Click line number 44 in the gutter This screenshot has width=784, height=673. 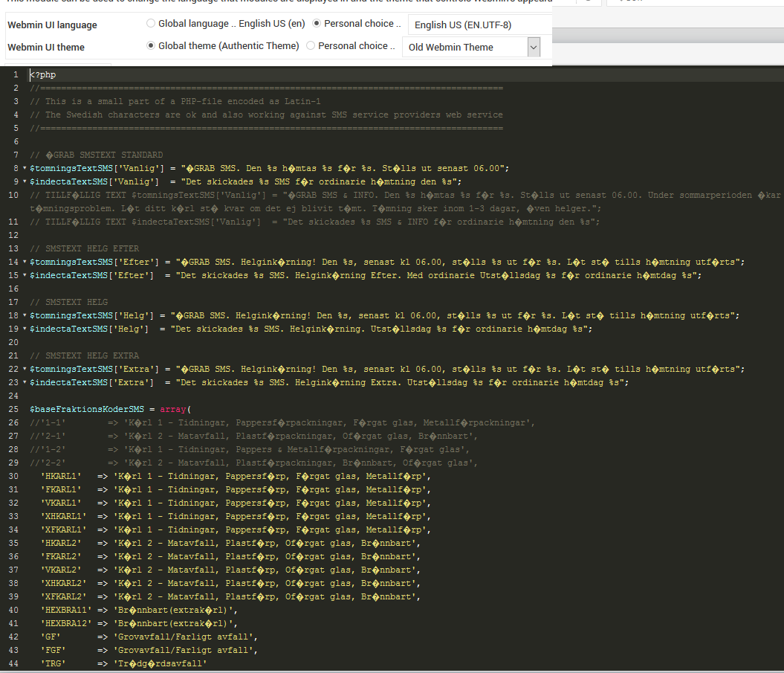[x=13, y=664]
